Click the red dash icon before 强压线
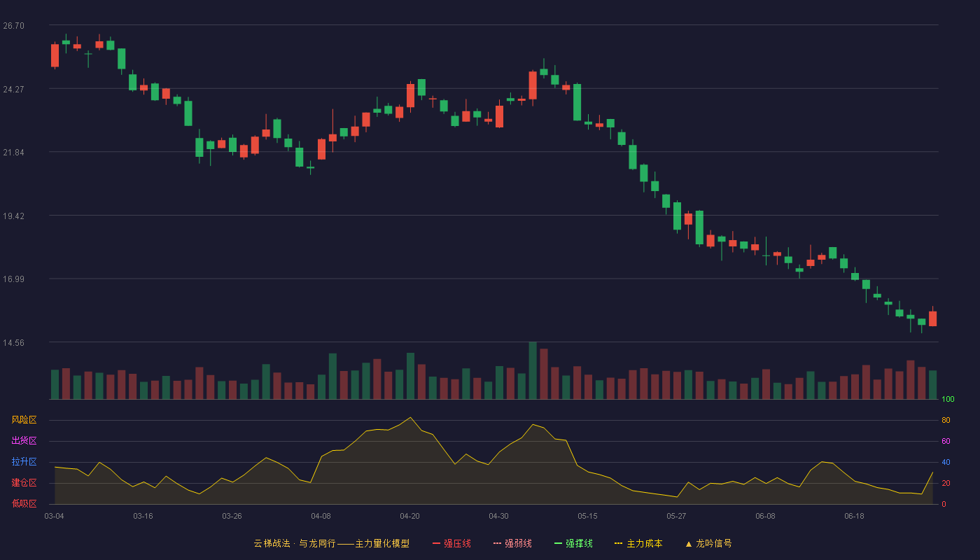Screen dimensions: 980x560 tap(437, 543)
